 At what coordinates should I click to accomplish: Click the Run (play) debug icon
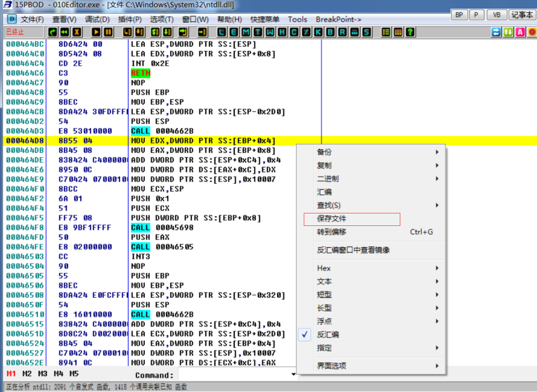[x=96, y=32]
